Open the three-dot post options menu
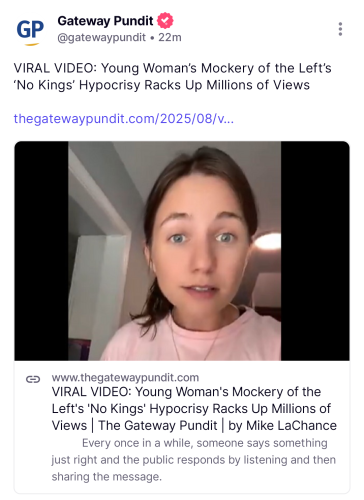This screenshot has width=364, height=500. (340, 29)
